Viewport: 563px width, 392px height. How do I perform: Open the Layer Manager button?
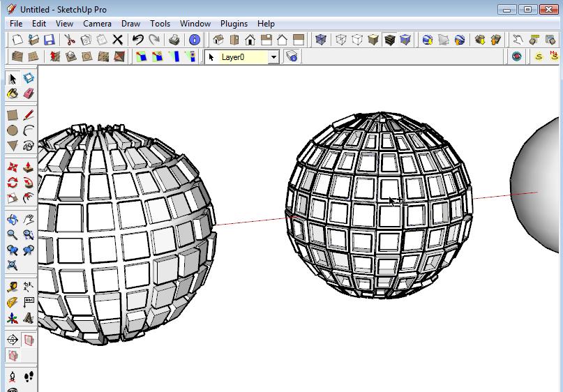coord(292,56)
